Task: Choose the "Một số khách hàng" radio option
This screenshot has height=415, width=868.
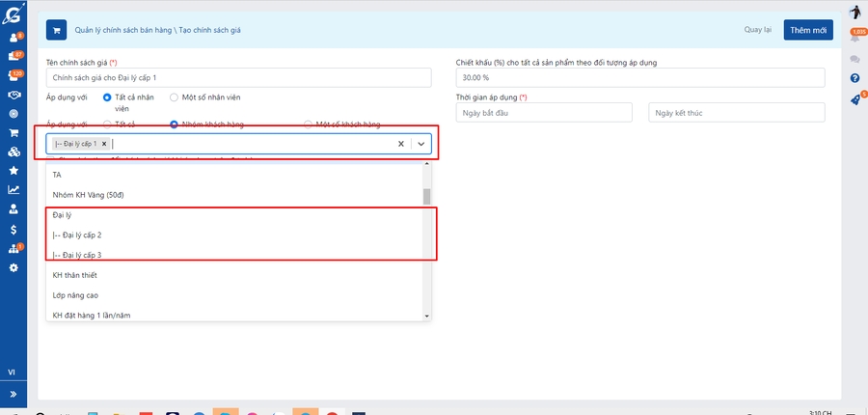Action: (x=308, y=124)
